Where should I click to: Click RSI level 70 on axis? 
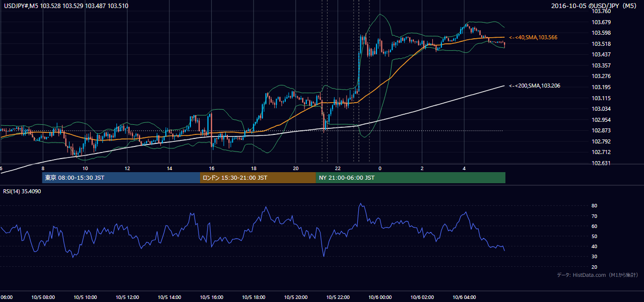[595, 216]
